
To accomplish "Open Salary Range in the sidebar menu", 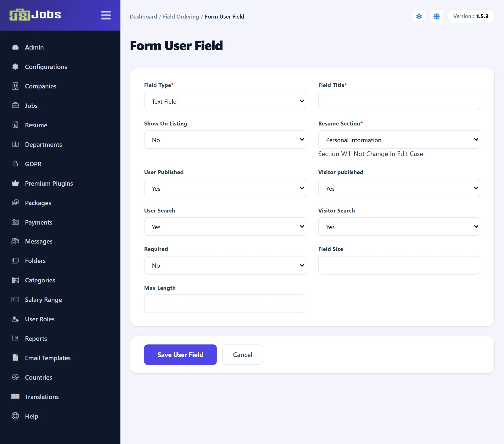I will tap(43, 300).
